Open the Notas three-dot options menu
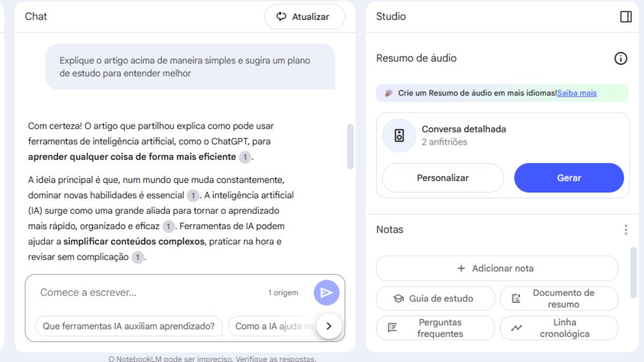 tap(626, 230)
